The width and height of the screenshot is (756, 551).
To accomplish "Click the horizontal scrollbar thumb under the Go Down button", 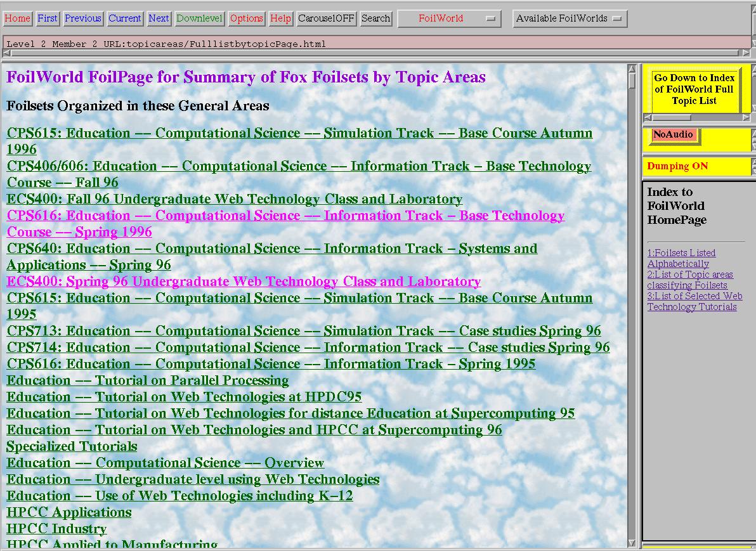I will tap(672, 118).
